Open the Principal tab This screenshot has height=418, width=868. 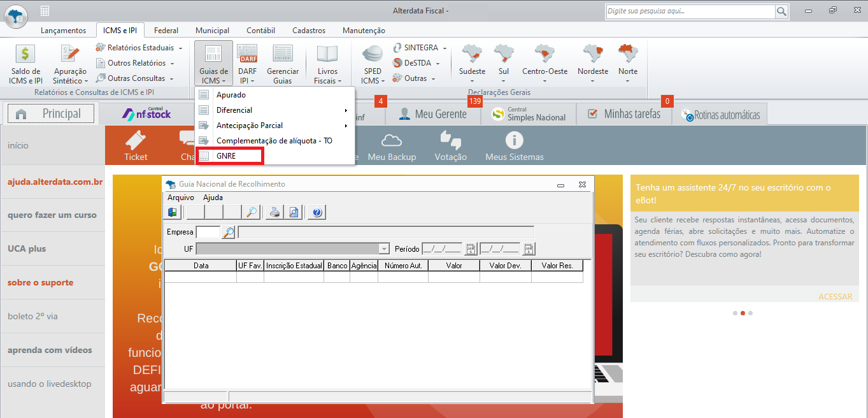pyautogui.click(x=51, y=114)
